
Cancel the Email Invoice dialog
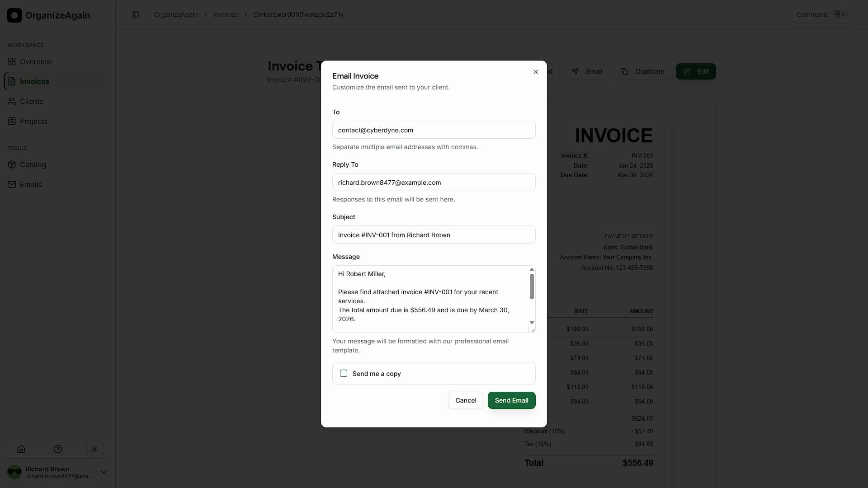(x=465, y=400)
